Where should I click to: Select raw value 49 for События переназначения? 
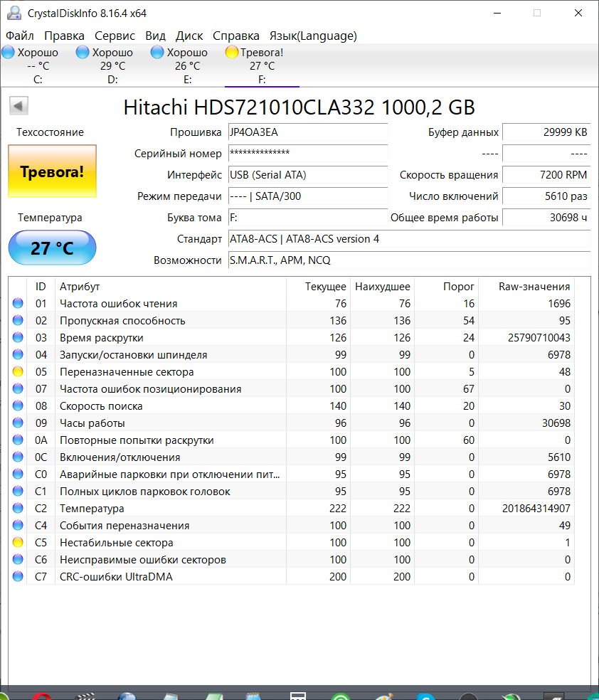point(565,526)
